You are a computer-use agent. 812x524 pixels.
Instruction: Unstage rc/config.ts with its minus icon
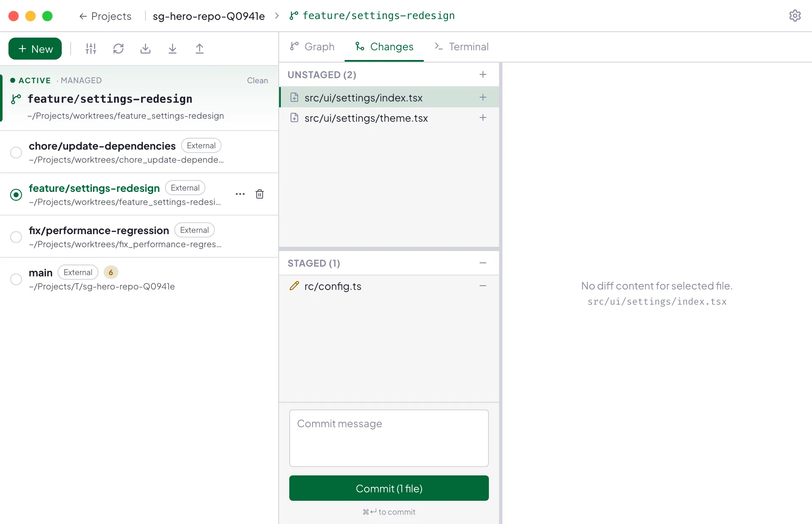(x=483, y=286)
